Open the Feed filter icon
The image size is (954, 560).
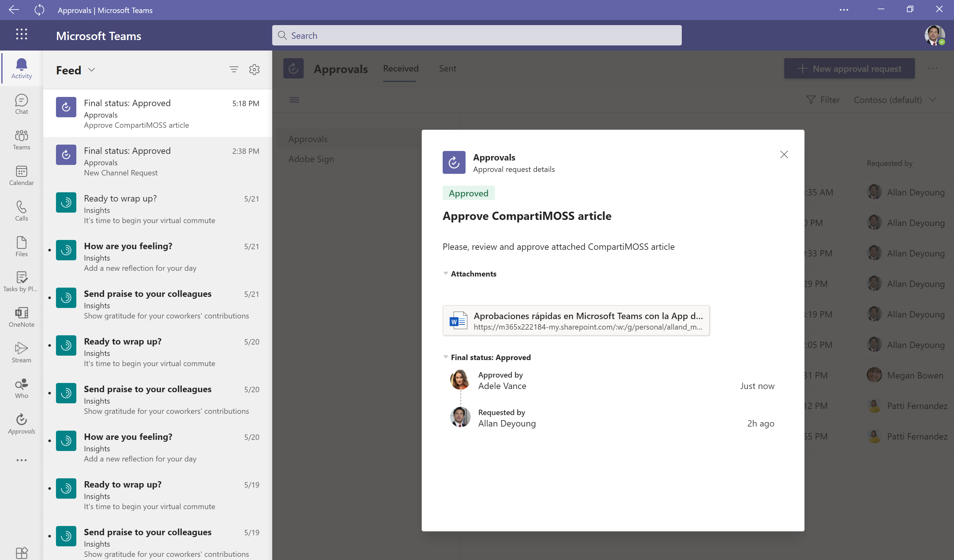234,70
